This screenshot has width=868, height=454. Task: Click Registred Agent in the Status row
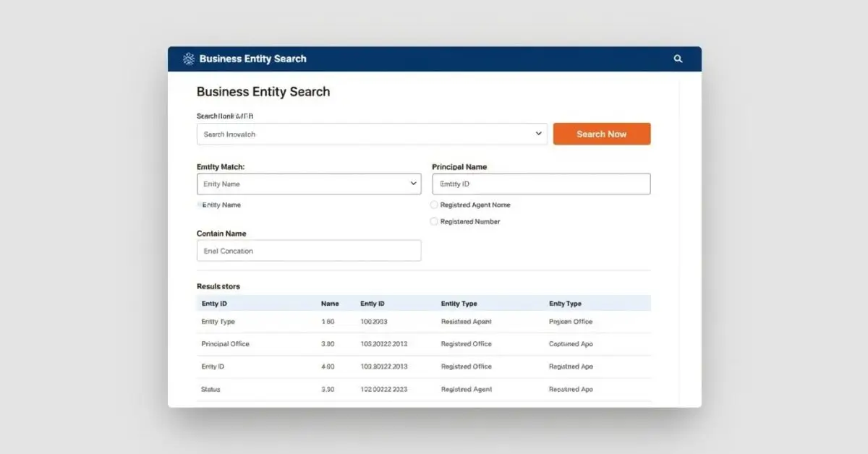[x=466, y=390]
